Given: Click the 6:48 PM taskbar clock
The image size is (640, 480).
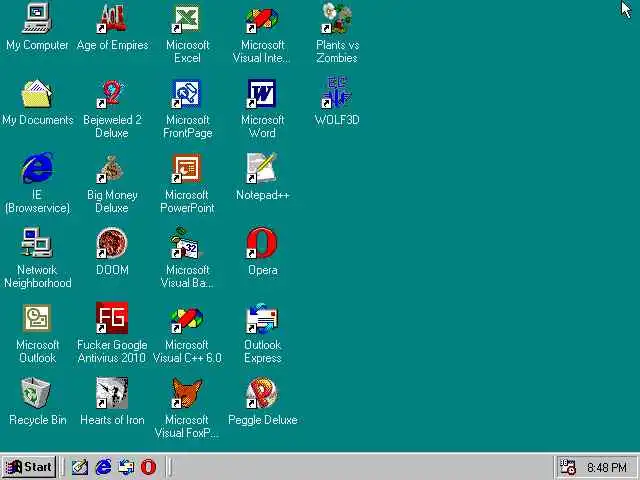Looking at the screenshot, I should click(607, 467).
